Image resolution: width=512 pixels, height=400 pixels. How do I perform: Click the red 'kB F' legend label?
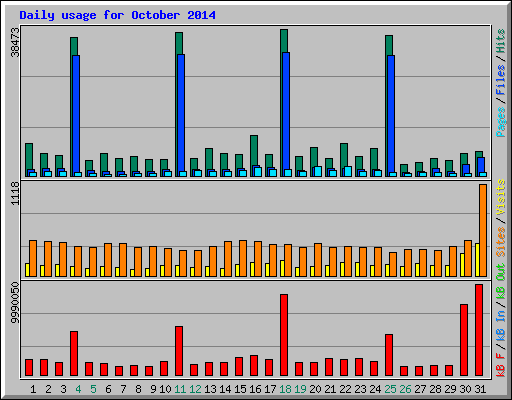point(501,365)
